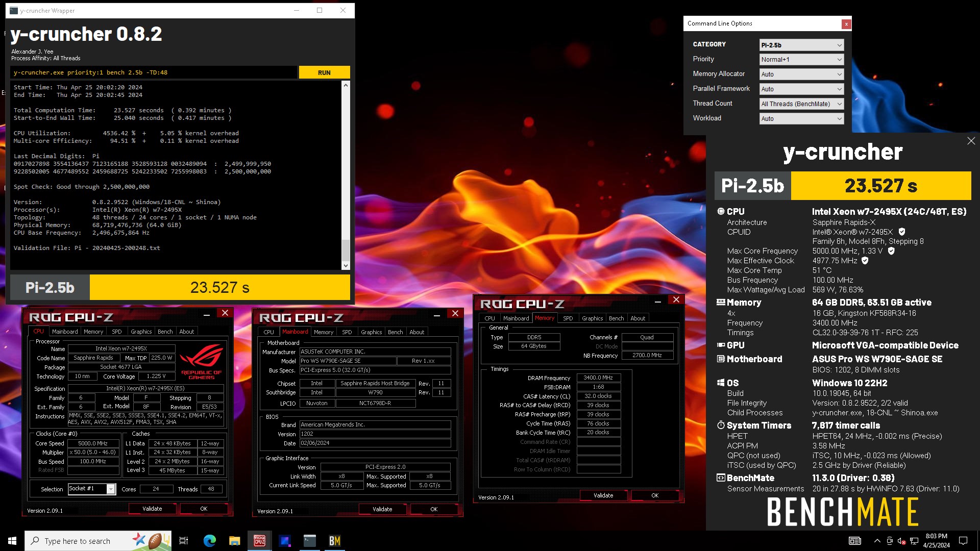
Task: Click the network tray icon
Action: [914, 541]
